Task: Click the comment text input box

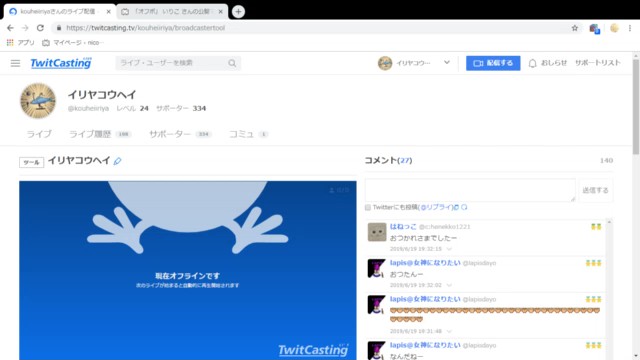Action: (x=470, y=190)
